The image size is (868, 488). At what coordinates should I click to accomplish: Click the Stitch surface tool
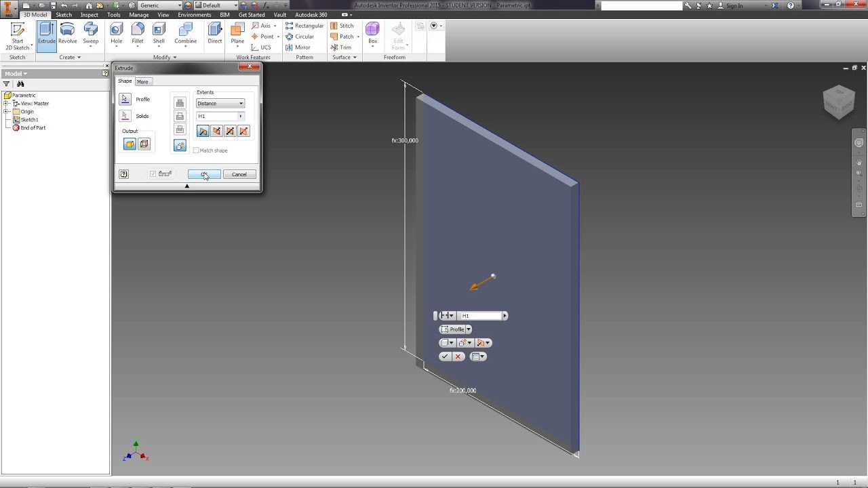point(342,26)
